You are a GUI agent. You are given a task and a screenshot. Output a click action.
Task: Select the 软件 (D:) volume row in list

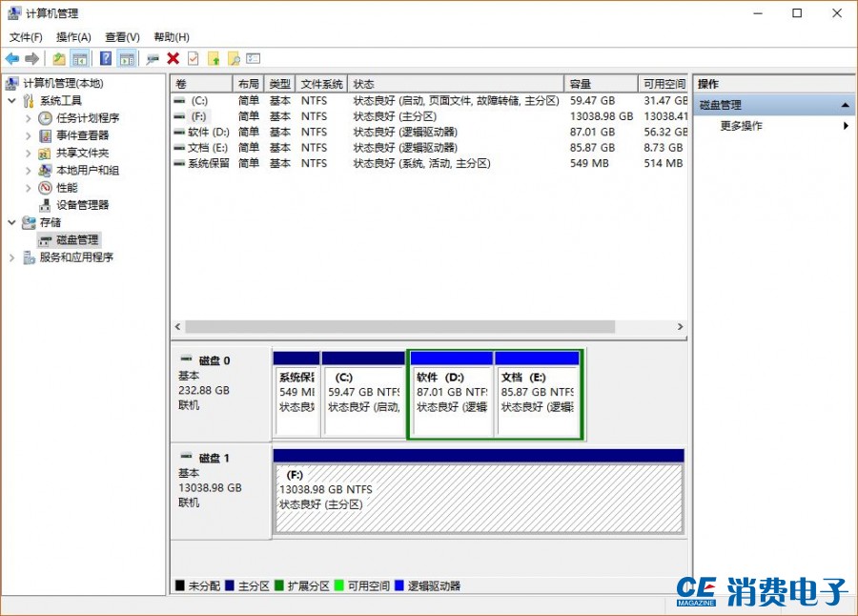click(x=430, y=132)
